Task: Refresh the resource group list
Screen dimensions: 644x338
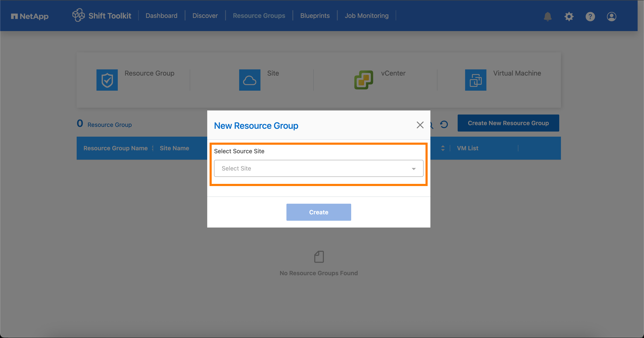Action: (444, 124)
